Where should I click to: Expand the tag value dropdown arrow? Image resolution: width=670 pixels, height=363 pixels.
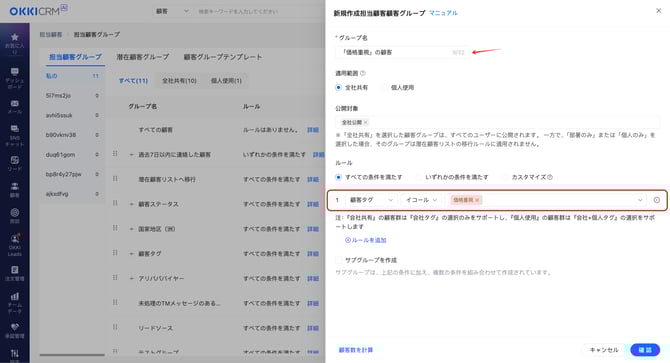point(640,200)
